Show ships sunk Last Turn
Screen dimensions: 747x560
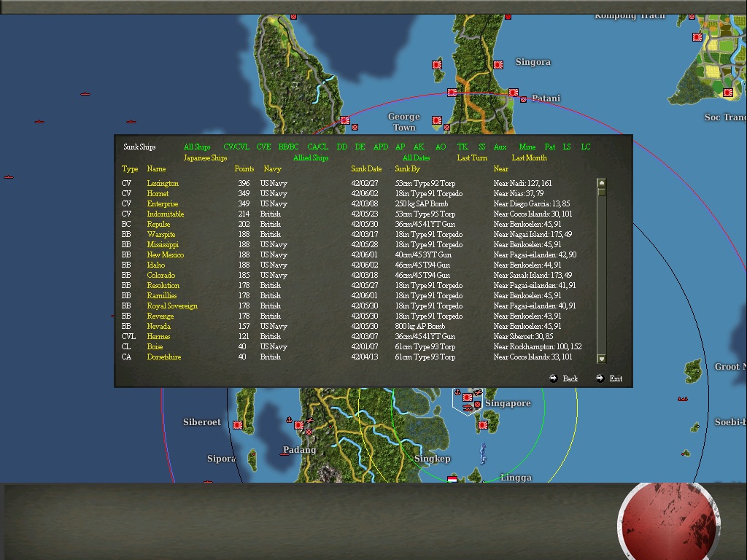(472, 157)
